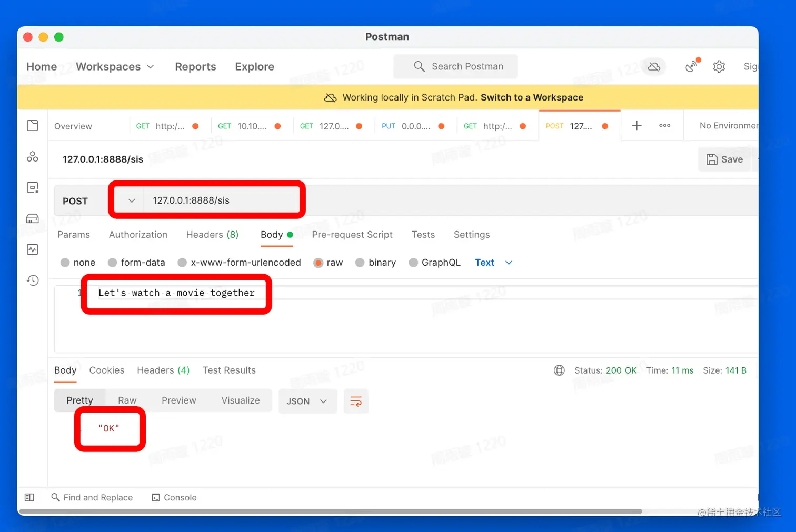Go to Home
796x532 pixels.
click(x=42, y=67)
